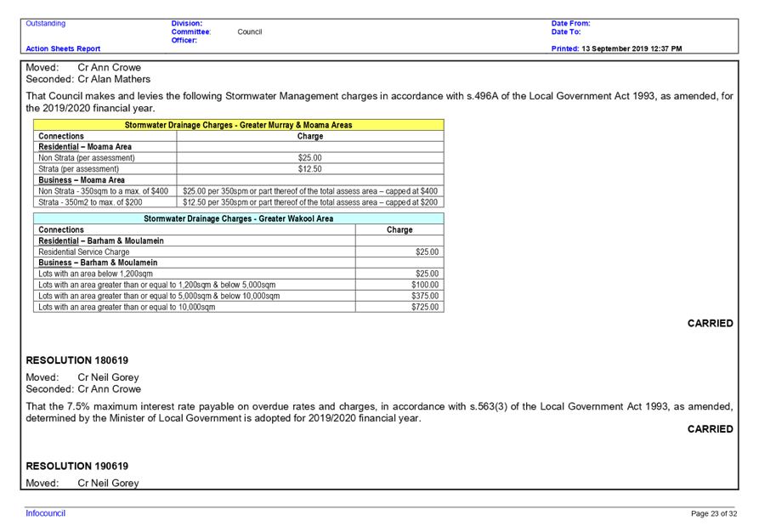This screenshot has height=532, width=759.
Task: Select the Strata capped at $200 charge
Action: 310,202
